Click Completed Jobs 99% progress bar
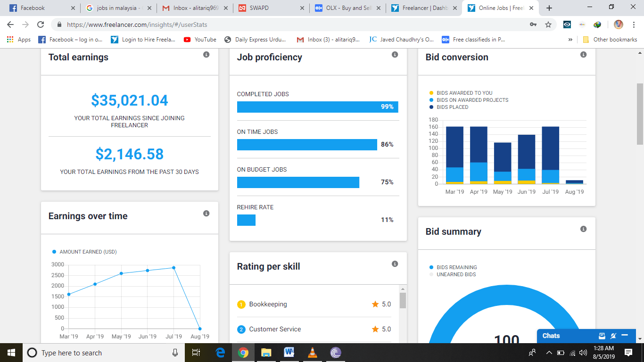 (318, 107)
